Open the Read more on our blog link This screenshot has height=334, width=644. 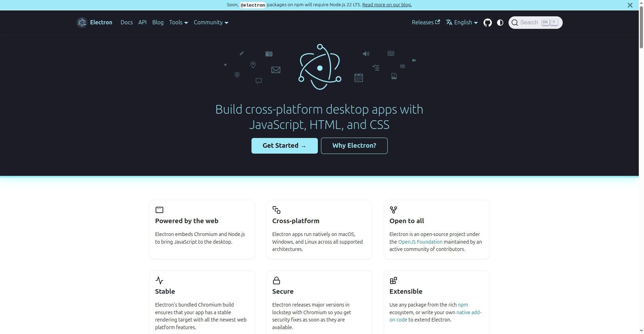tap(387, 5)
